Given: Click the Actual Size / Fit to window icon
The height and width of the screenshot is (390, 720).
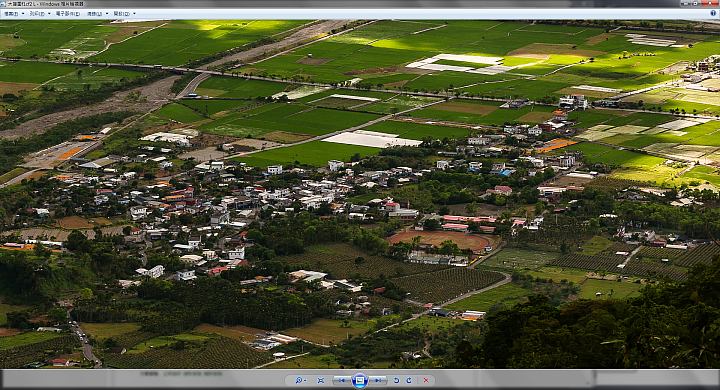Looking at the screenshot, I should [x=321, y=380].
